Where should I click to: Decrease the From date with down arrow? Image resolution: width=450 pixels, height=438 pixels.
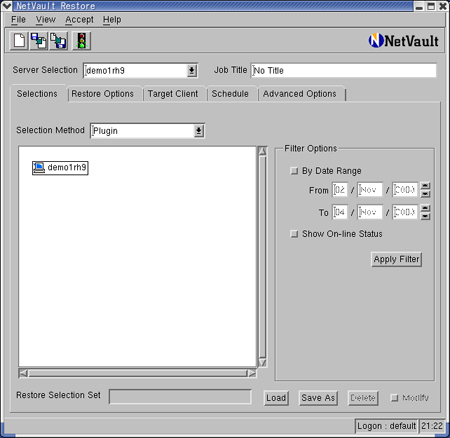pos(425,194)
